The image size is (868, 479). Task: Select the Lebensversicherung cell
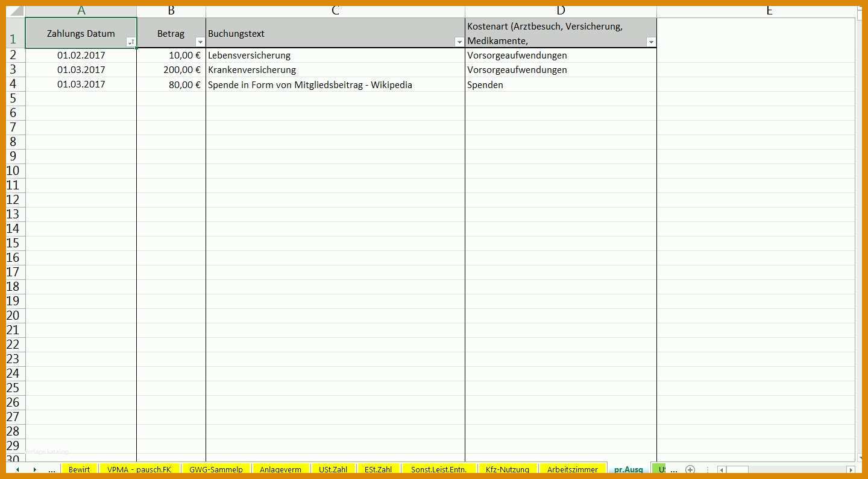[335, 56]
